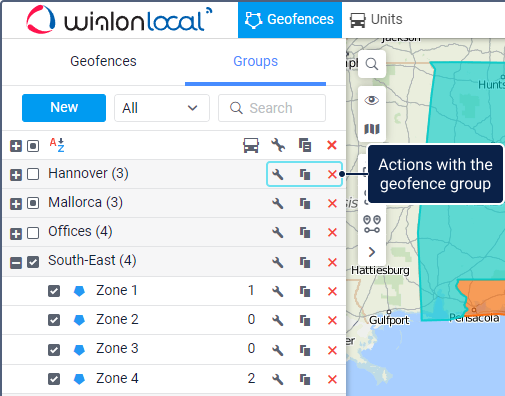Check the Hannover group checkbox

pos(33,174)
